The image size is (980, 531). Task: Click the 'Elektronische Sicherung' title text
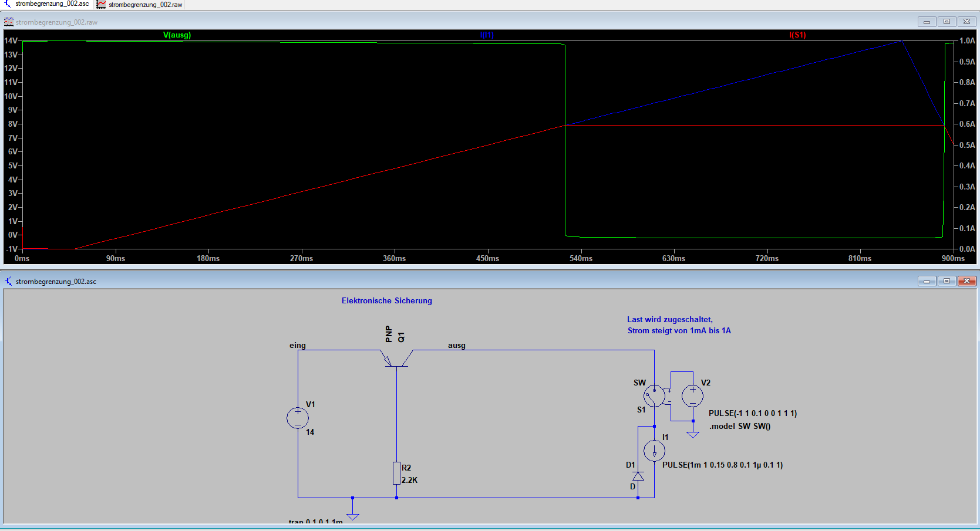(x=387, y=301)
